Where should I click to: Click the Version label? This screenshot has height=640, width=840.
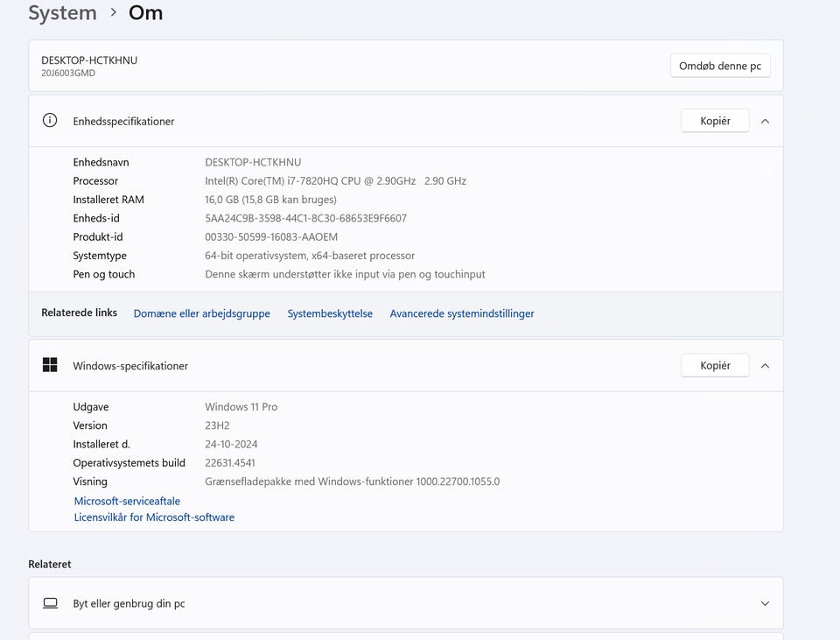coord(90,425)
